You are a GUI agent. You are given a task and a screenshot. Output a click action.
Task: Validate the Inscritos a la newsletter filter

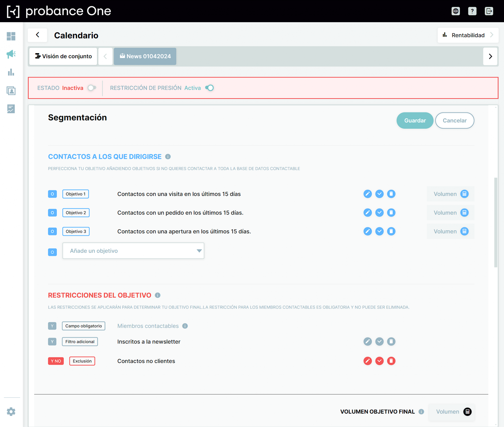point(379,342)
